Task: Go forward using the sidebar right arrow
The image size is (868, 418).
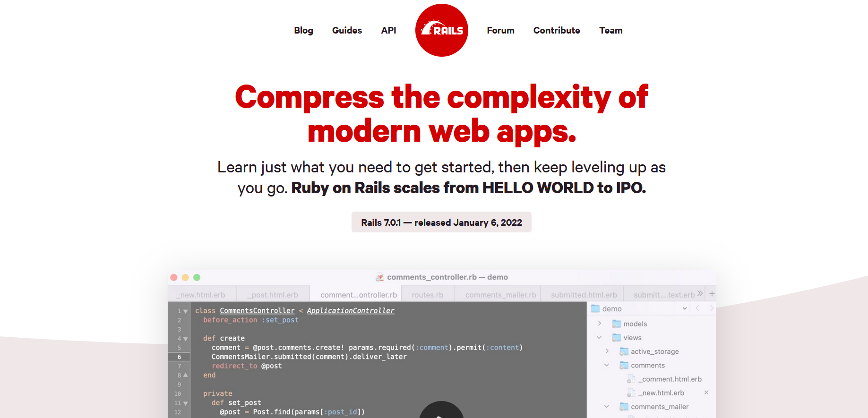Action: (x=711, y=308)
